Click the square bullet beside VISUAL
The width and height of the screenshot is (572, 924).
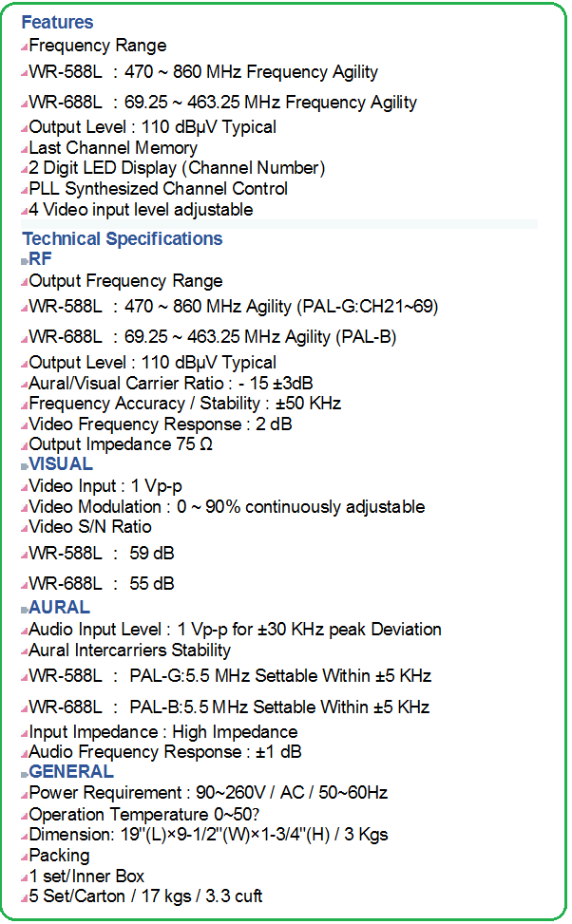[24, 466]
